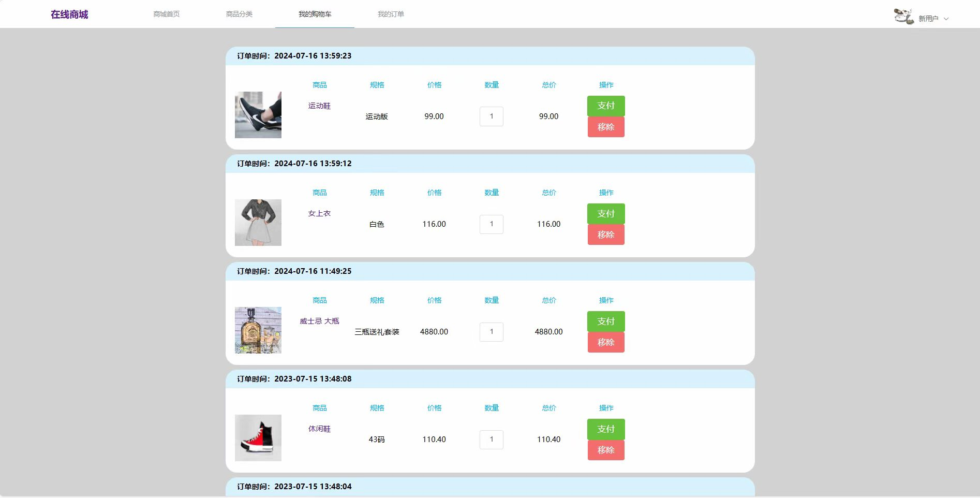The image size is (980, 498).
Task: Click the 三瓶送礼套装 specification text
Action: (x=377, y=332)
